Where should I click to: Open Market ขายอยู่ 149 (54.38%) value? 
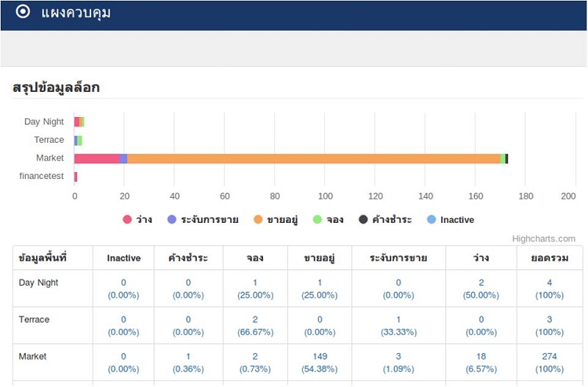tap(320, 363)
